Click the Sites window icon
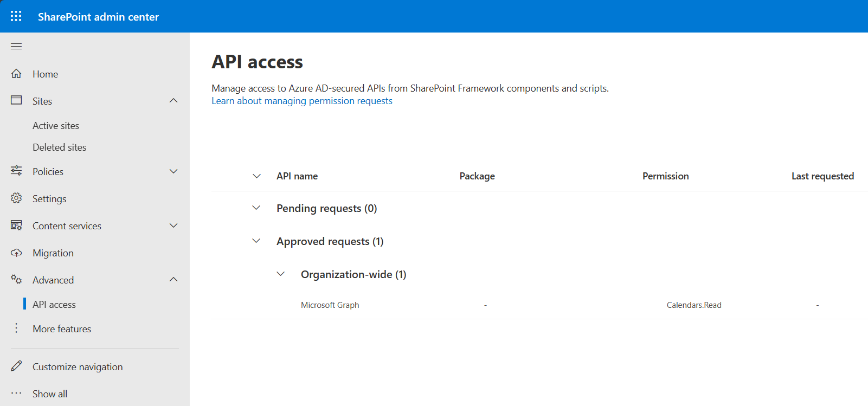Screen dimensions: 868x406 [16, 101]
